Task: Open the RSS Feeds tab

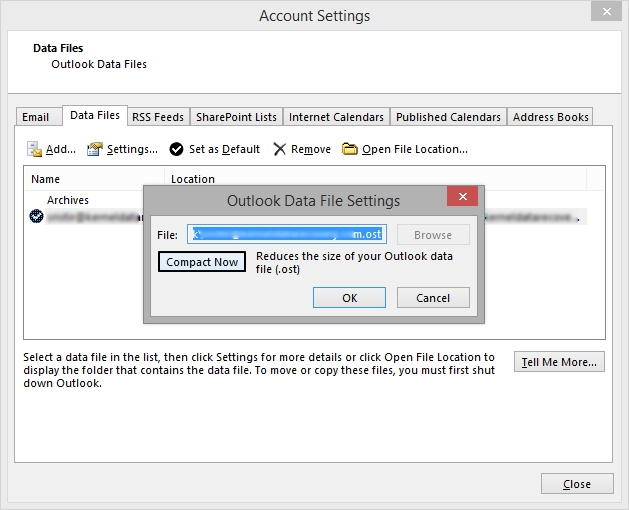Action: point(158,117)
